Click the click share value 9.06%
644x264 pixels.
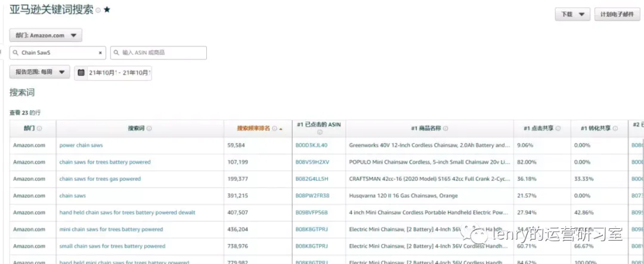tap(525, 145)
